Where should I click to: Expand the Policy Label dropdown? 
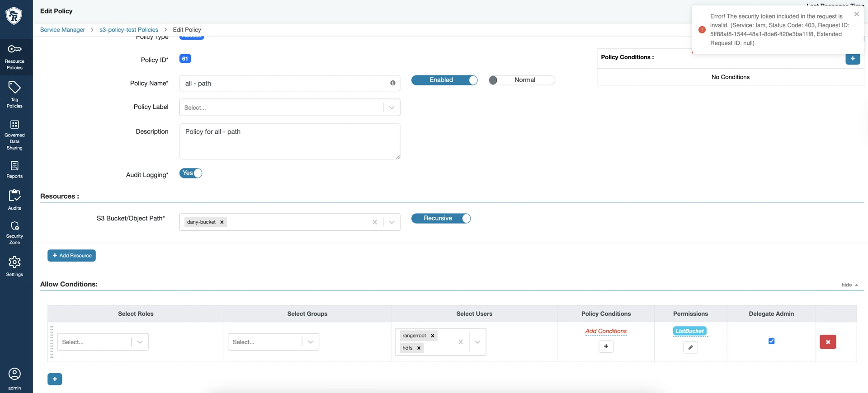392,108
